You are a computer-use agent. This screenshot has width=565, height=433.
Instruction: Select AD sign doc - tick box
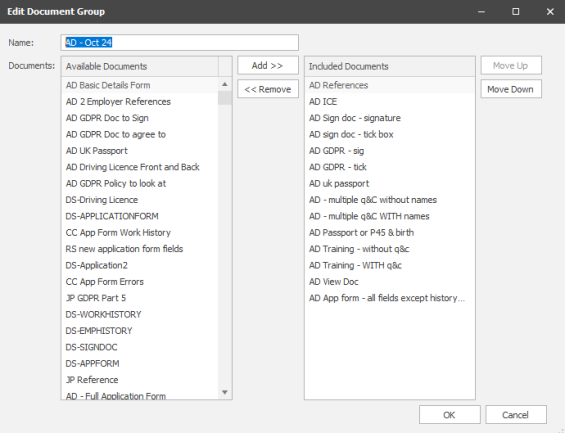[390, 134]
